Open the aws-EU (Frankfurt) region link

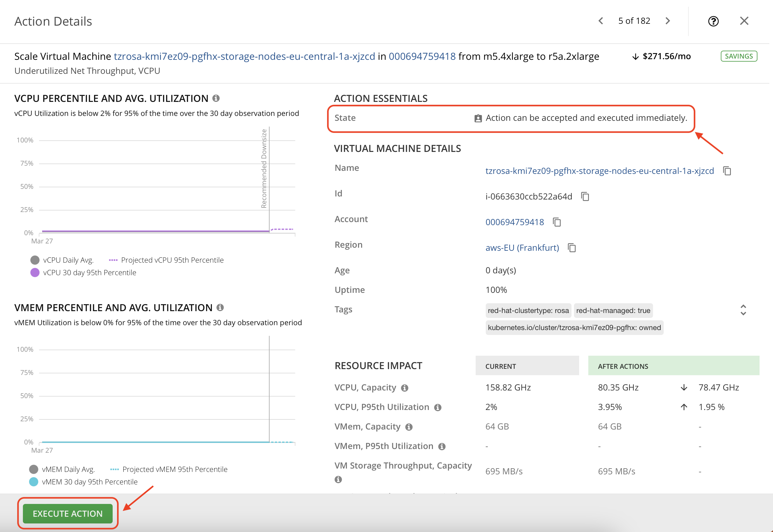(x=522, y=248)
